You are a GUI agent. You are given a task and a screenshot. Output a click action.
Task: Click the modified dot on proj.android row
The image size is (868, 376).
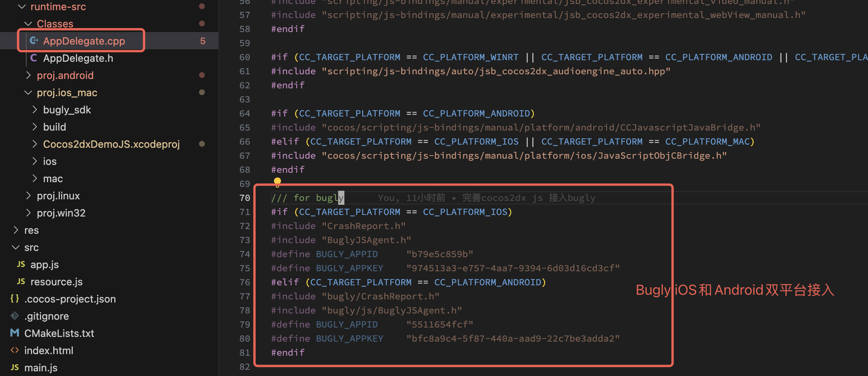point(202,75)
